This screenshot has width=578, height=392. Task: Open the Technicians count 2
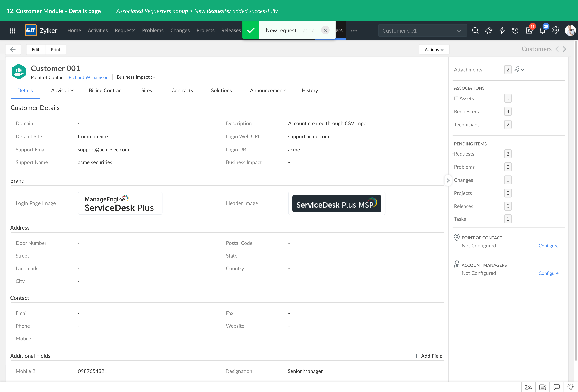(508, 125)
